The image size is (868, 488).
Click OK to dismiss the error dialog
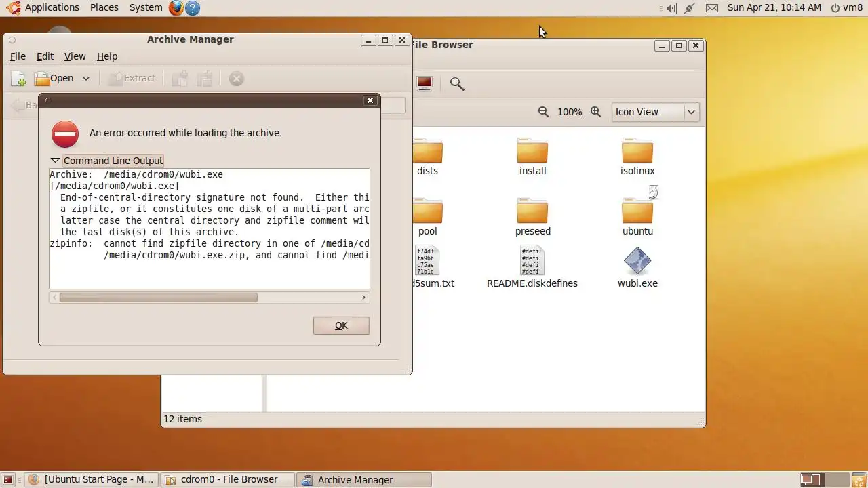coord(341,325)
